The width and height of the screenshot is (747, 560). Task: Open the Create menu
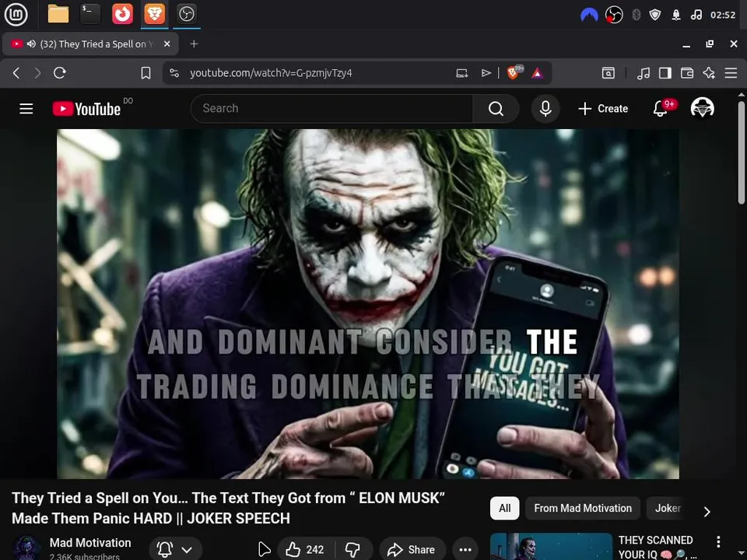pyautogui.click(x=603, y=109)
